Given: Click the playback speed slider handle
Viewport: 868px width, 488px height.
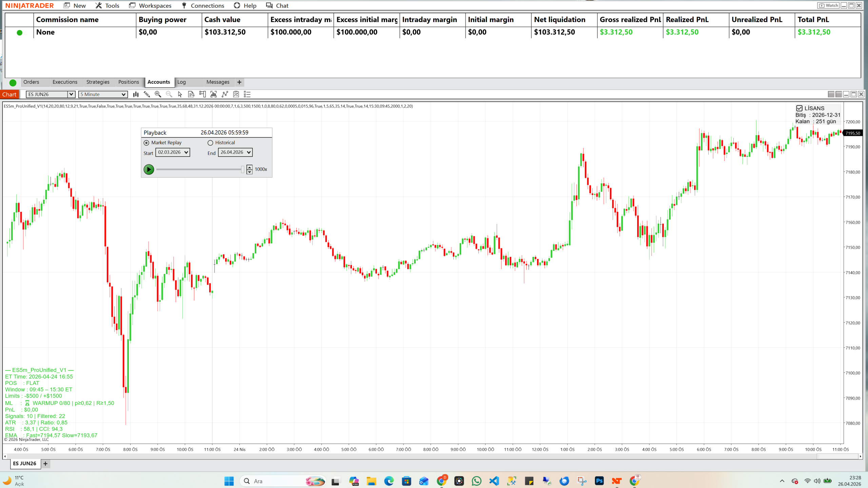Looking at the screenshot, I should [242, 169].
